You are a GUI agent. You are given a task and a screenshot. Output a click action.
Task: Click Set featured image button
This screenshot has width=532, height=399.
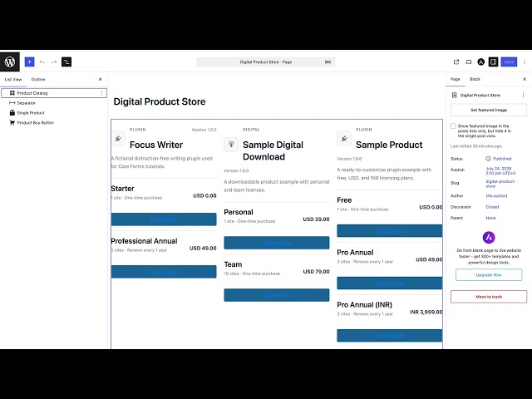pyautogui.click(x=489, y=110)
